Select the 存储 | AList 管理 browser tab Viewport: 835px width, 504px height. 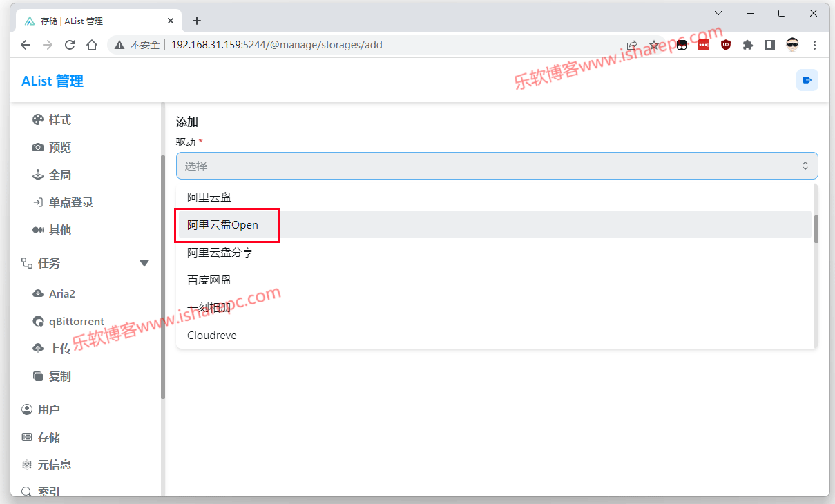click(x=99, y=21)
